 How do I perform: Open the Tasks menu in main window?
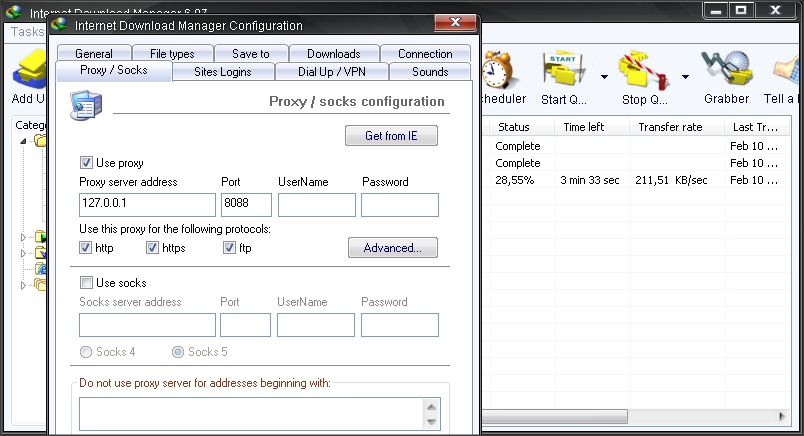pyautogui.click(x=27, y=32)
